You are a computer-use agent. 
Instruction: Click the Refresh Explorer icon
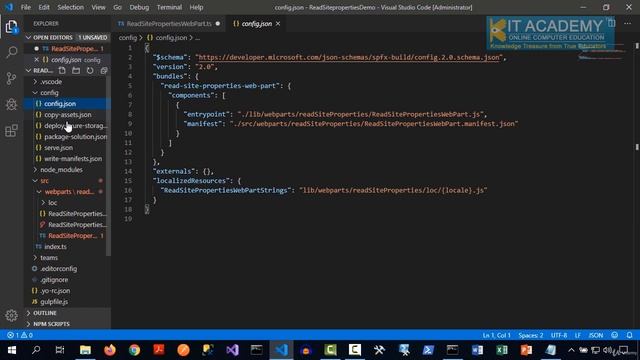[90, 71]
